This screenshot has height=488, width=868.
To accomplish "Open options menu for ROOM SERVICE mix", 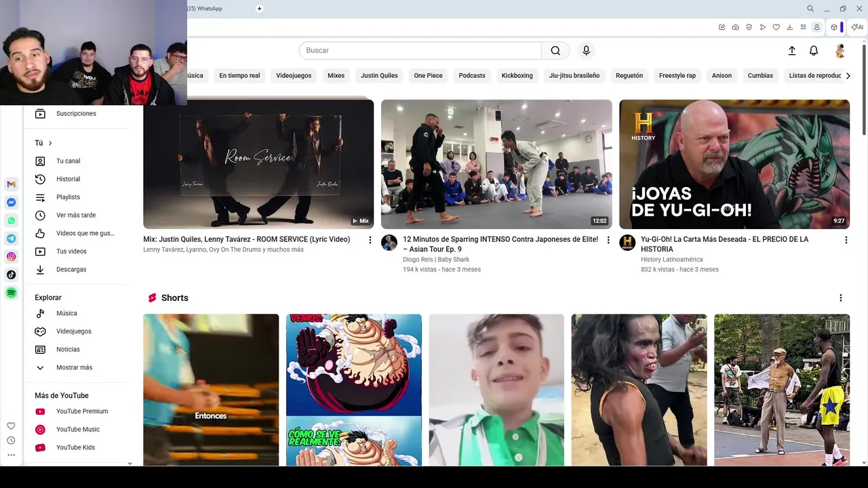I will (370, 240).
